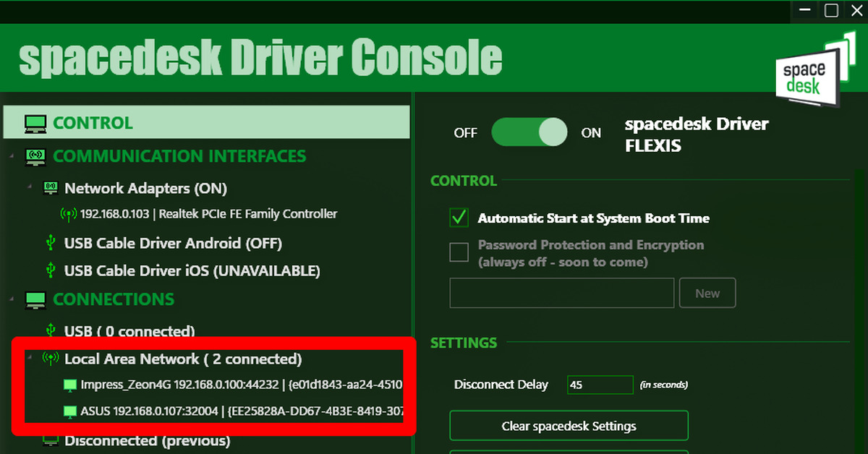Click the spacedesk logo in header
Image resolution: width=868 pixels, height=454 pixels.
pos(813,72)
